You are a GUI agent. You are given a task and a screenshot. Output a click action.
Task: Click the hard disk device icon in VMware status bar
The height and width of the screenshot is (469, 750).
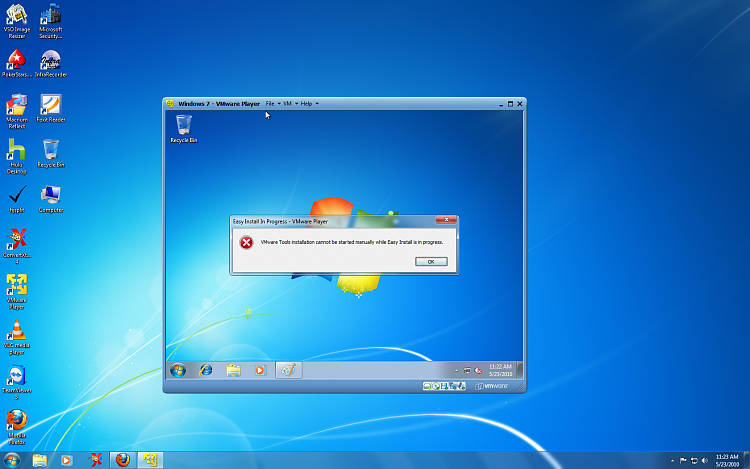(427, 386)
